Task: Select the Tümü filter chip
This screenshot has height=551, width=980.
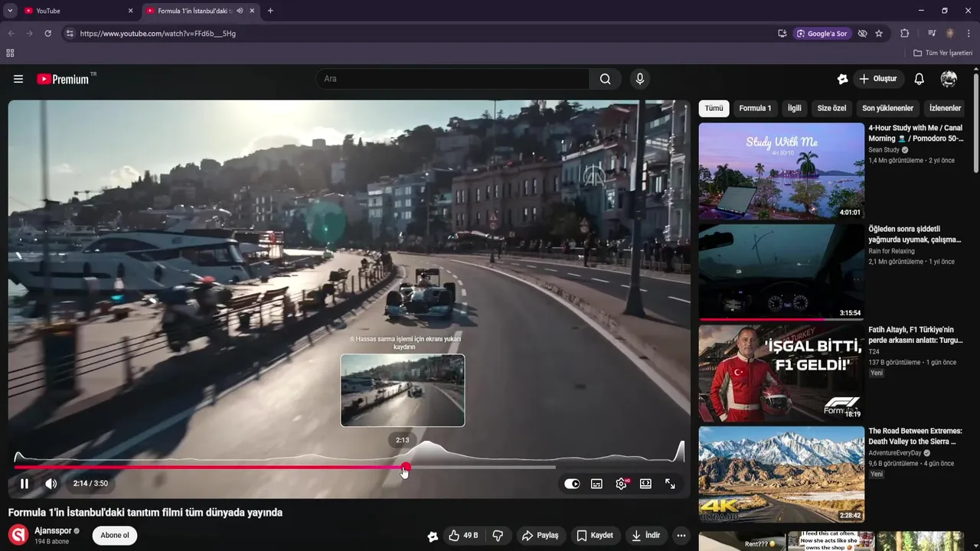Action: 714,108
